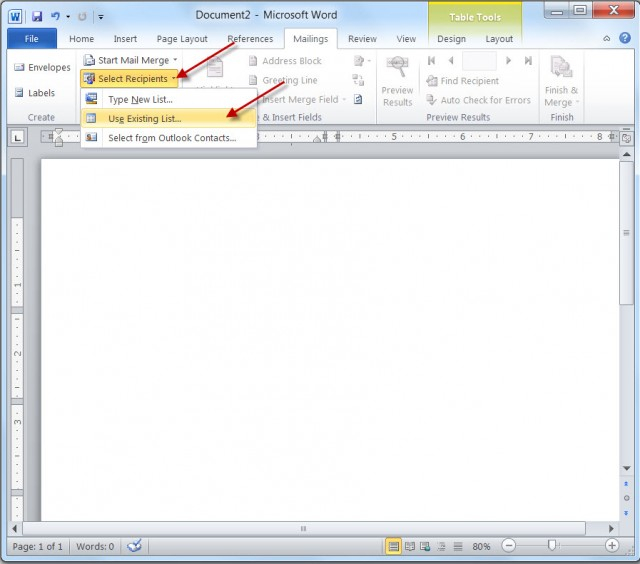Click the Envelopes button
Screen dimensions: 640x564
coord(42,67)
